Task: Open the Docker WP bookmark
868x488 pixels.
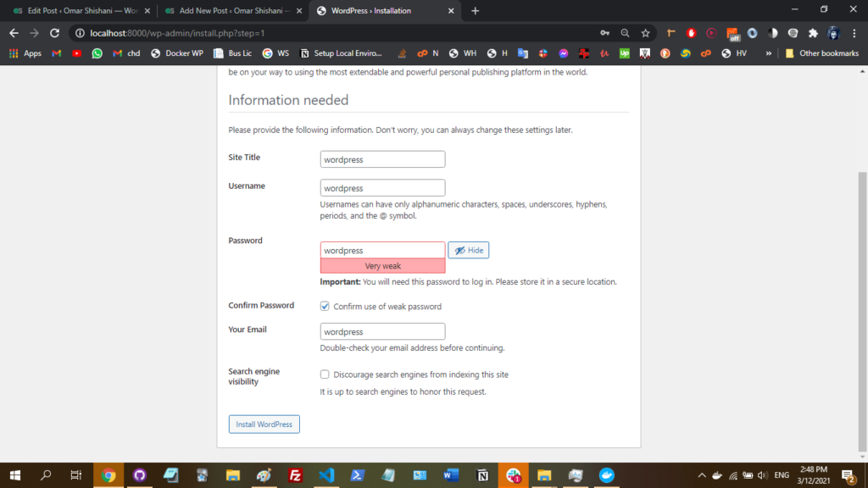Action: 177,53
